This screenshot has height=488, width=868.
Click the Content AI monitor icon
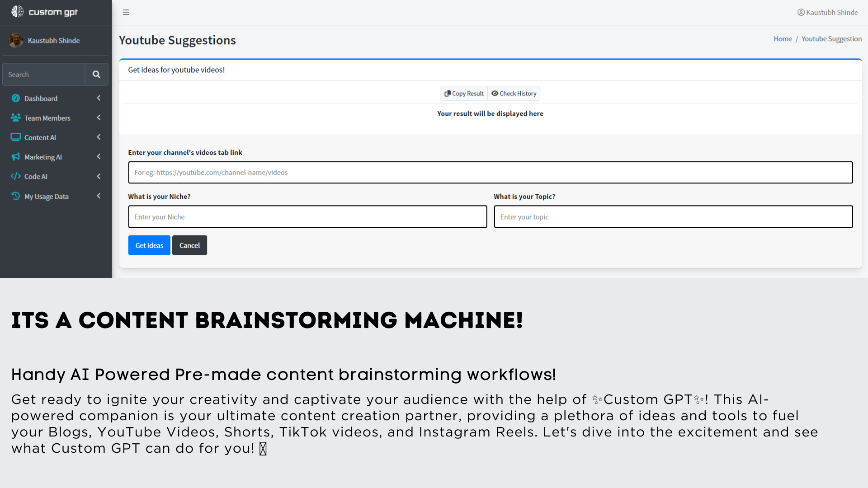click(x=16, y=137)
